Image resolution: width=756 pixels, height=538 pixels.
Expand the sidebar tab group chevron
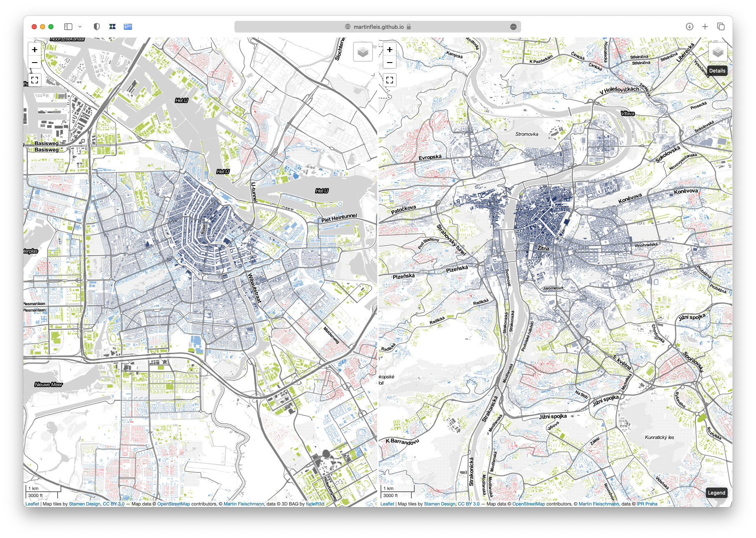point(80,27)
